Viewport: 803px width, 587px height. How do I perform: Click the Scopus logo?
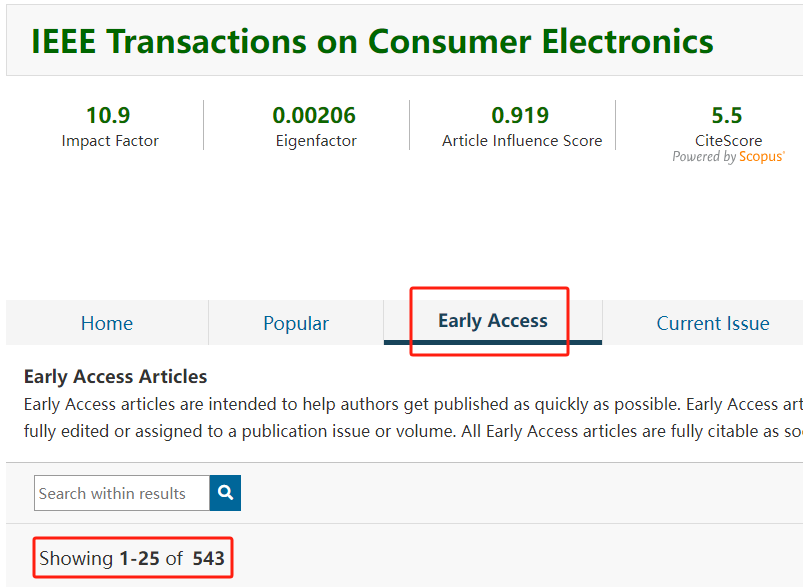coord(761,157)
